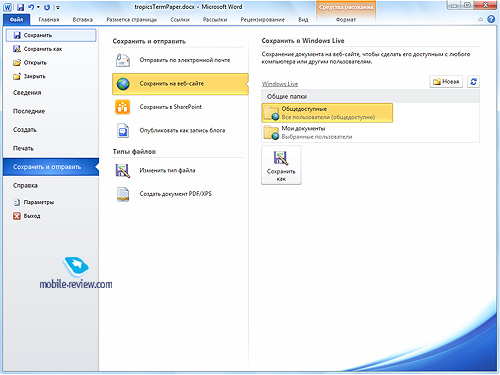
Task: Click the Word application icon in title bar
Action: [8, 7]
